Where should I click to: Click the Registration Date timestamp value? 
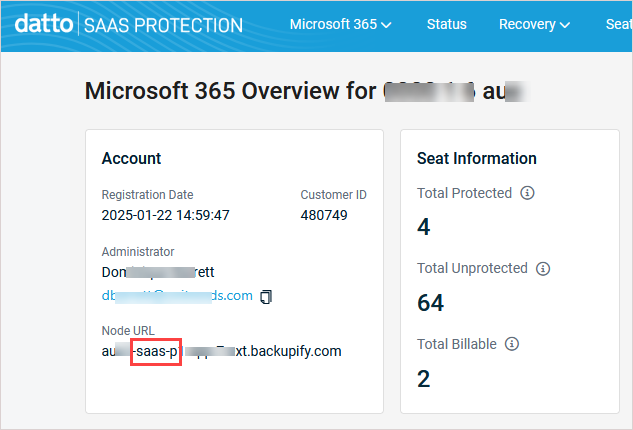[166, 215]
